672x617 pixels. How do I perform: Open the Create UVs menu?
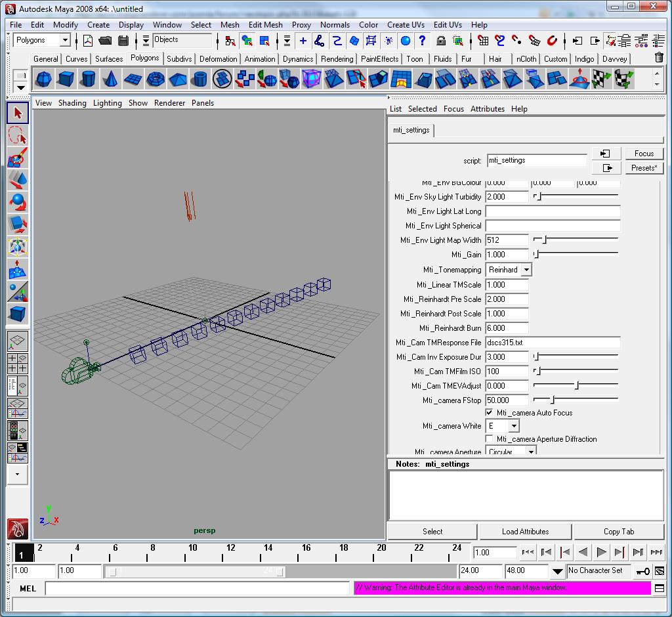pos(406,25)
